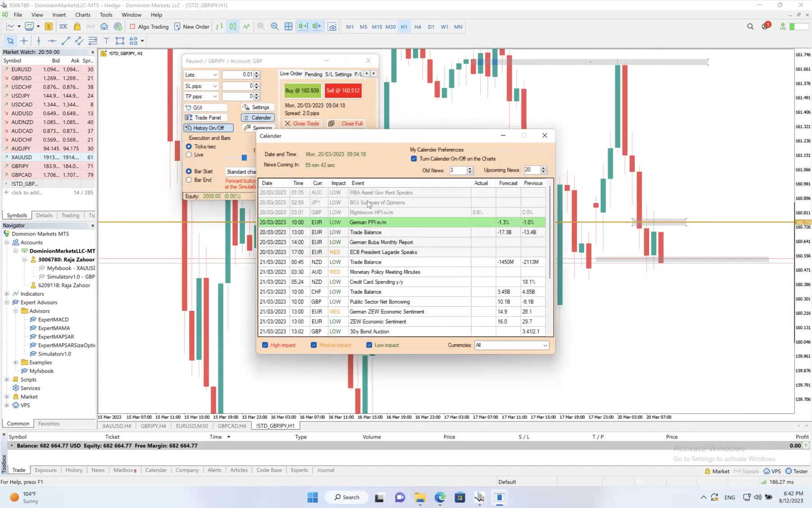This screenshot has height=508, width=812.
Task: Open the VPS cloud icon in toolbar
Action: click(x=104, y=27)
